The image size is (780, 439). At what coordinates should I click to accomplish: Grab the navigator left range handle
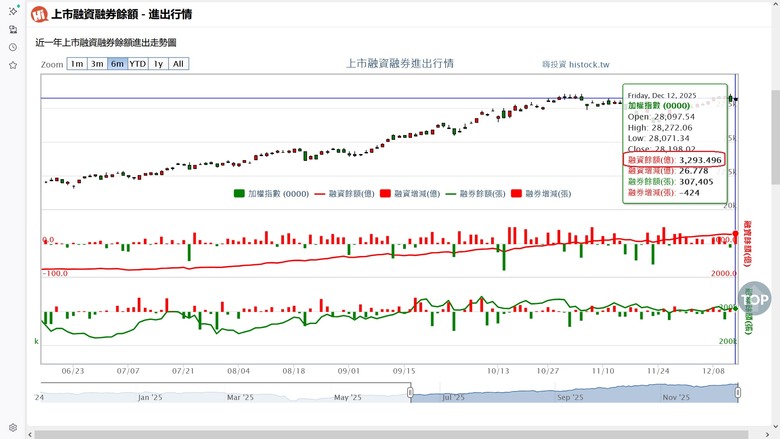point(410,393)
